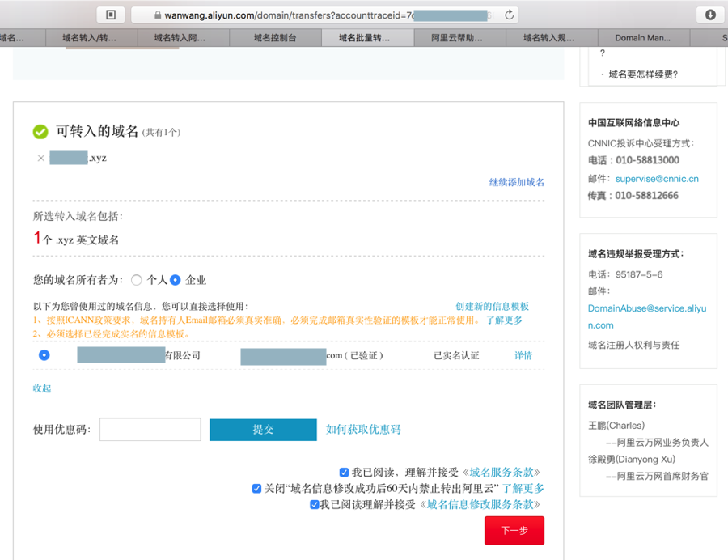Switch to the 域名转入/转... tab

tap(89, 37)
